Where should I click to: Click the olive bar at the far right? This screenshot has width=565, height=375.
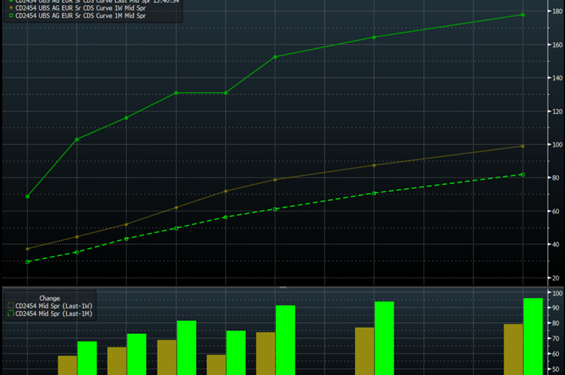(513, 349)
